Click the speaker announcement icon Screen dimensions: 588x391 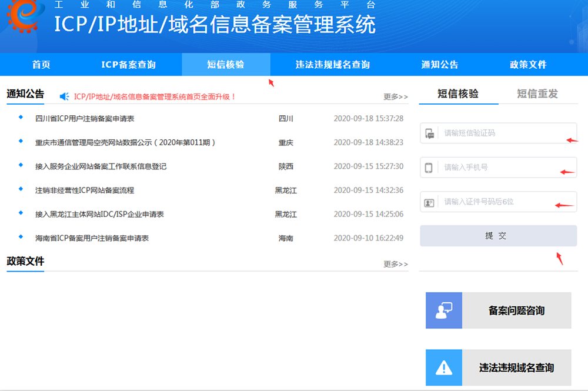(x=65, y=96)
